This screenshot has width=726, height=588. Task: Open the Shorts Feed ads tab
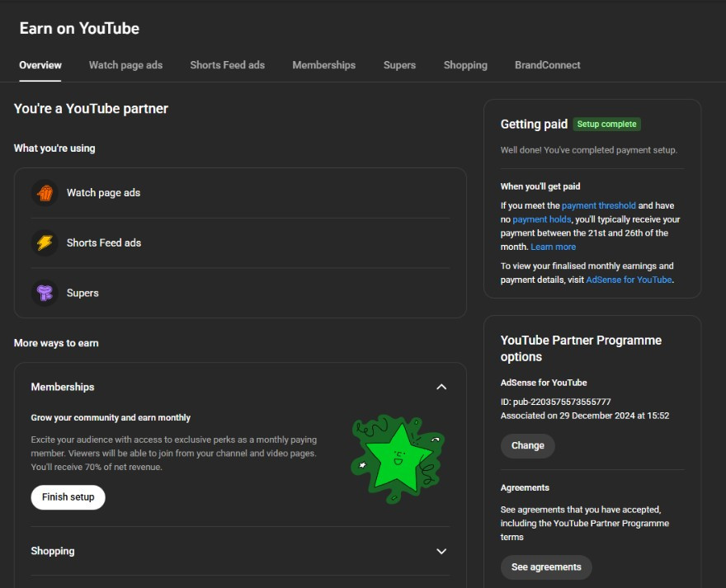(x=228, y=65)
